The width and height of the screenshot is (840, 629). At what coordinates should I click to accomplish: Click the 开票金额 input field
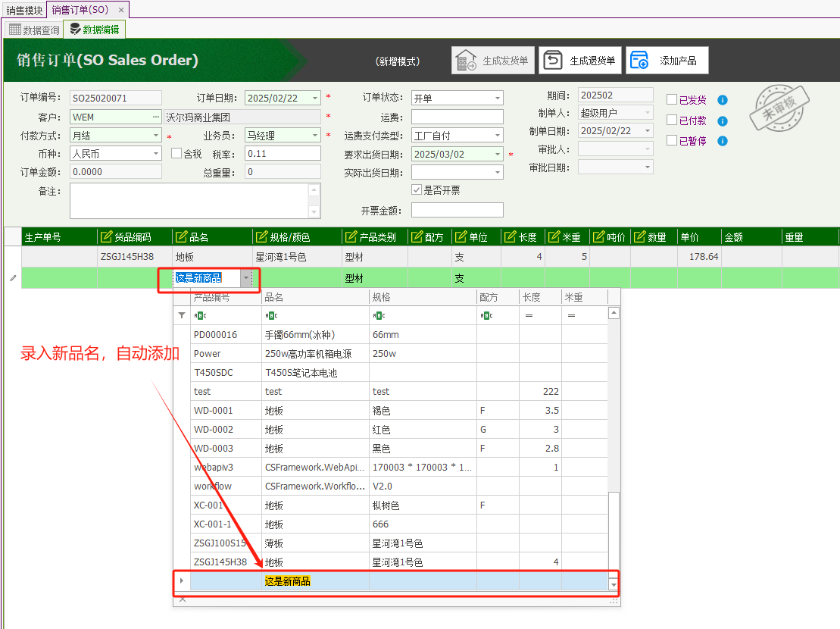[x=457, y=210]
